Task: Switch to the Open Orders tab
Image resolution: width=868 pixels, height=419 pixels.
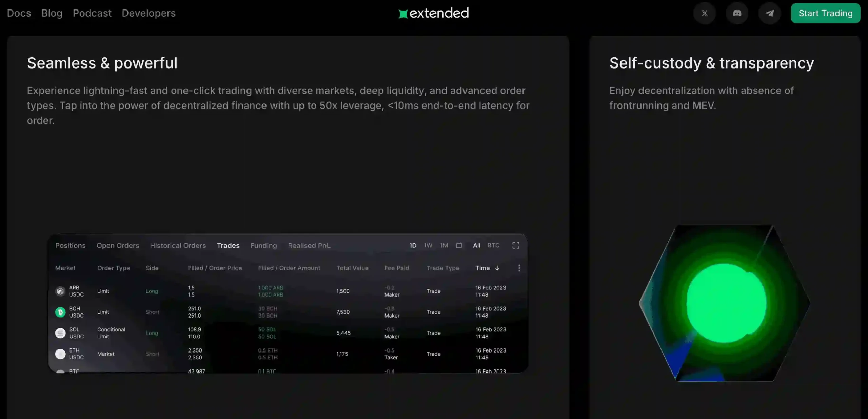Action: [x=118, y=246]
